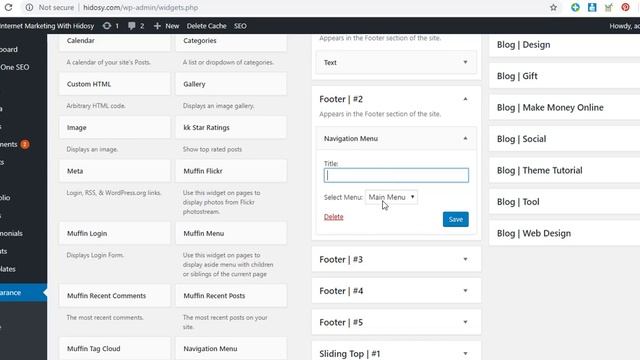Viewport: 640px width, 360px height.
Task: Open Delete Cache in the admin bar
Action: 207,26
